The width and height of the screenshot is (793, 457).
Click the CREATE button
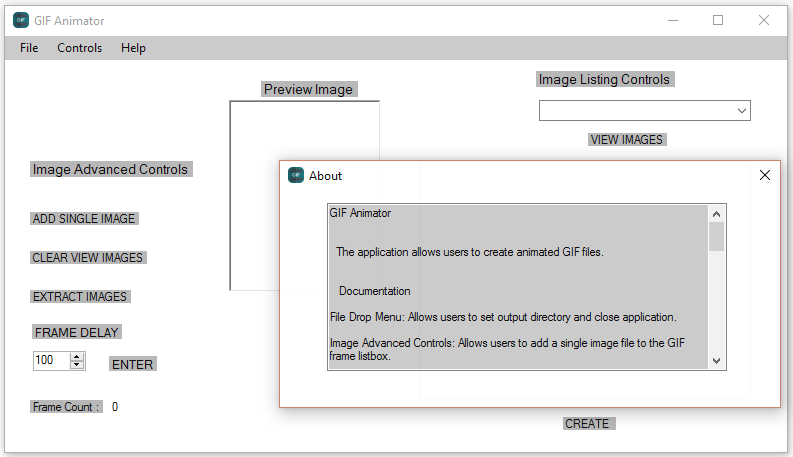(588, 424)
